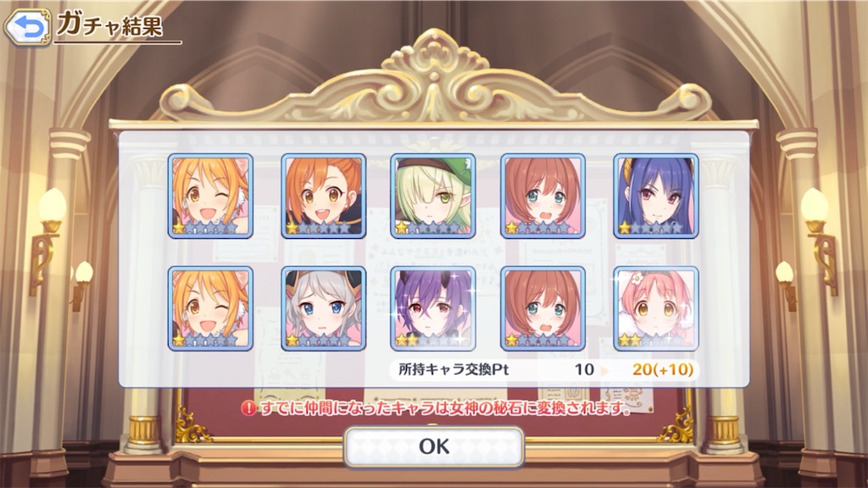This screenshot has height=488, width=868.
Task: Click gold stars on pink-haired girl portrait
Action: pos(632,340)
